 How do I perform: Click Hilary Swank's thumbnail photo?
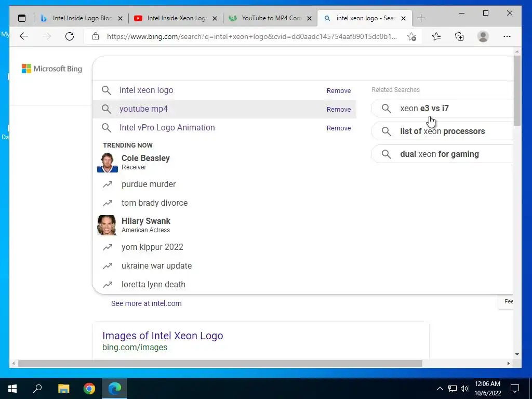(x=107, y=225)
